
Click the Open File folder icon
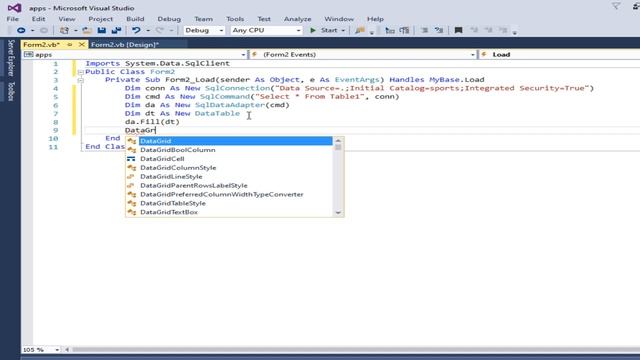(x=87, y=30)
